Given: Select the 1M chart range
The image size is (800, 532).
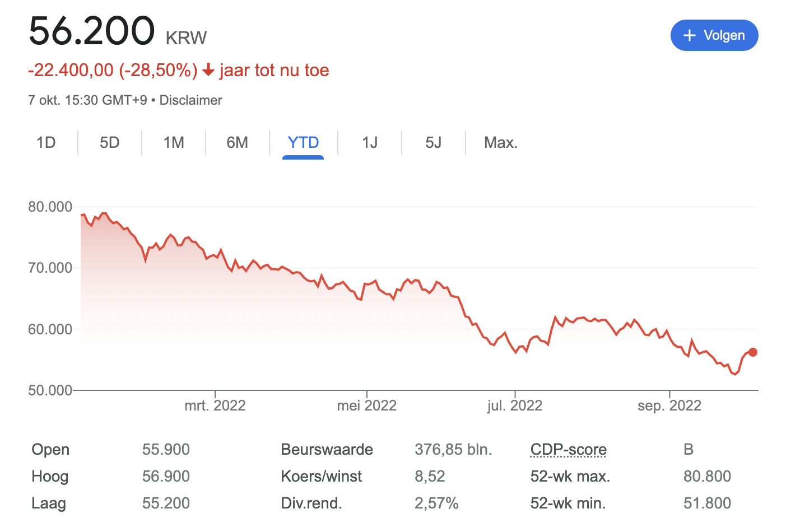Looking at the screenshot, I should tap(174, 143).
